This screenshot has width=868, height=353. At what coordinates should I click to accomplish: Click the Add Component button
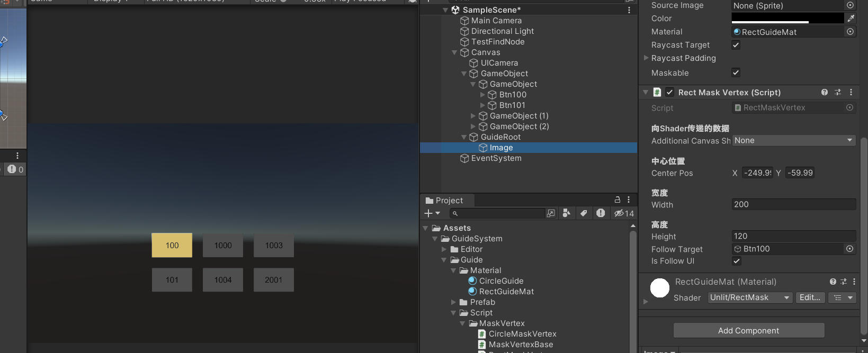click(x=748, y=330)
